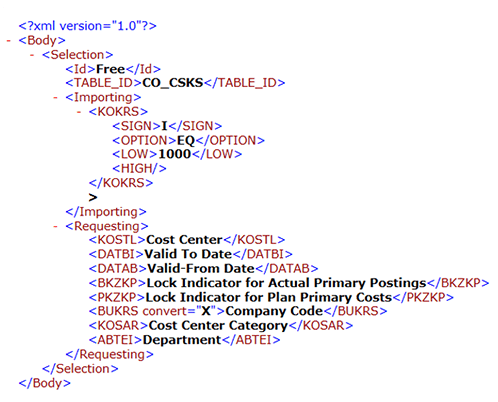498x402 pixels.
Task: Click Lock Indicator for Plan Primary Costs
Action: [269, 297]
